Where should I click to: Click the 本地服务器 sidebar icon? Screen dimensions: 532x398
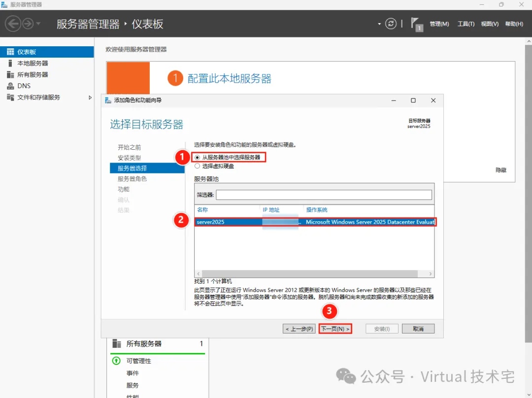pyautogui.click(x=10, y=63)
